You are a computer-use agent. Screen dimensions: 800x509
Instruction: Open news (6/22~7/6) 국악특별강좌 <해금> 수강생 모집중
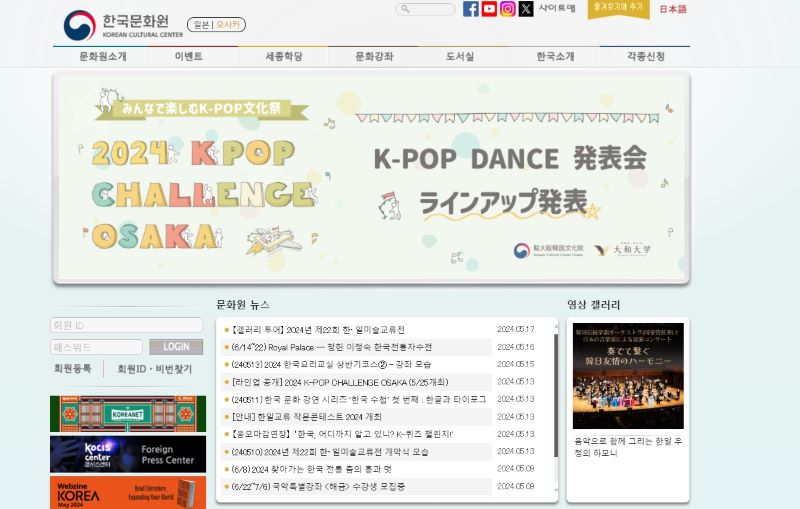tap(318, 487)
